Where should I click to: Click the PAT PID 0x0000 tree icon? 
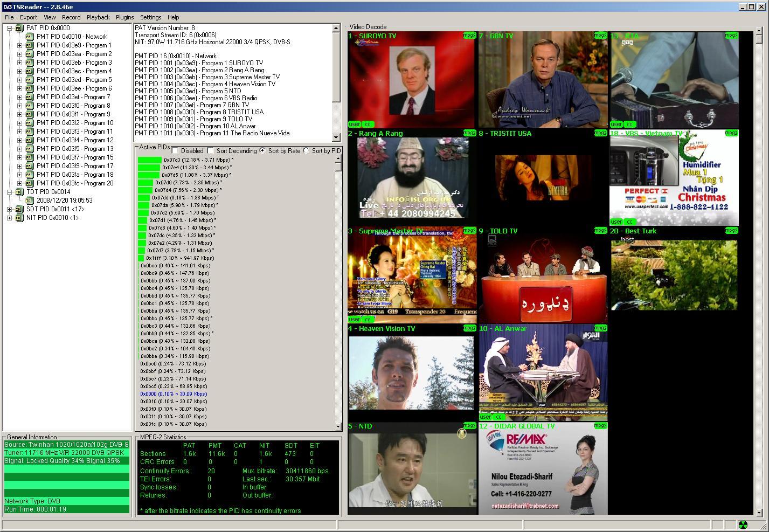click(x=19, y=28)
